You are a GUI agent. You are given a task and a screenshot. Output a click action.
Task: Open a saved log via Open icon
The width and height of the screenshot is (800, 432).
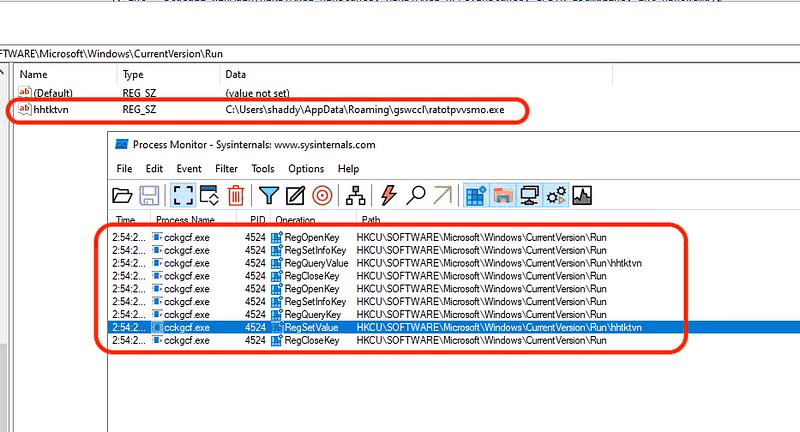click(122, 195)
